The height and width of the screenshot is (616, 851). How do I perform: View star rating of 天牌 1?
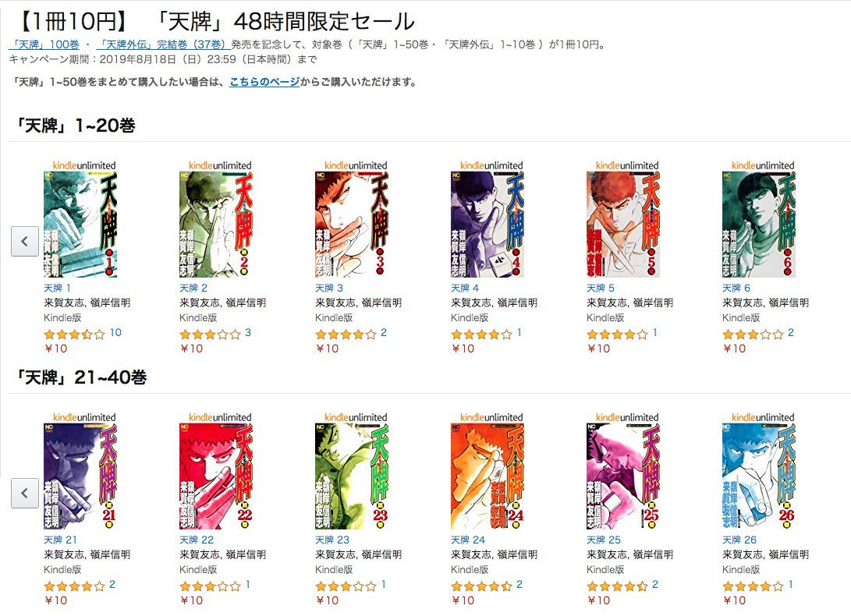coord(74,335)
